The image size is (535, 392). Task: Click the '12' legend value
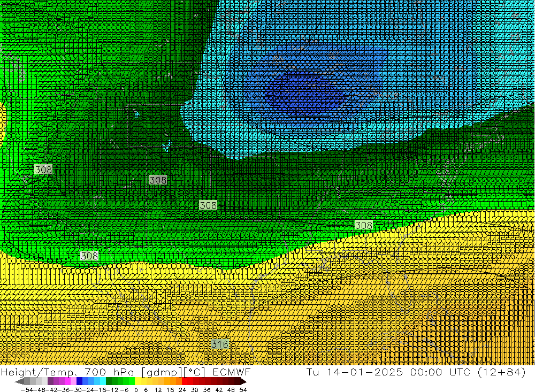(158, 390)
